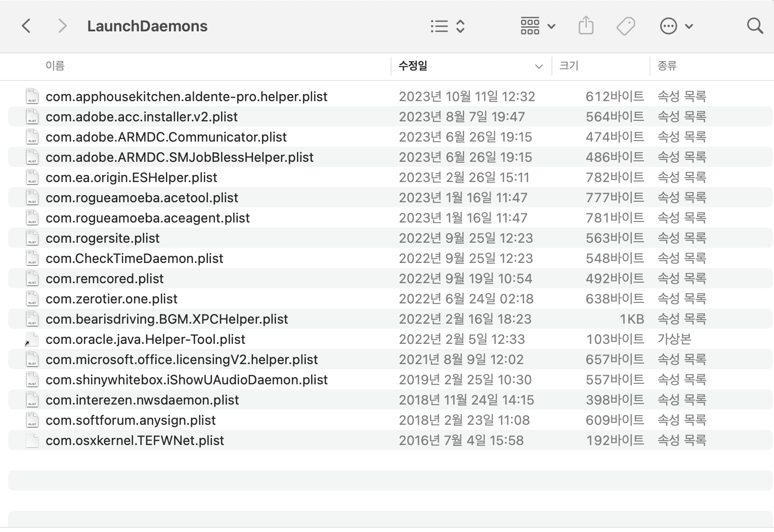Open the ellipsis action menu
This screenshot has height=532, width=774.
point(669,26)
